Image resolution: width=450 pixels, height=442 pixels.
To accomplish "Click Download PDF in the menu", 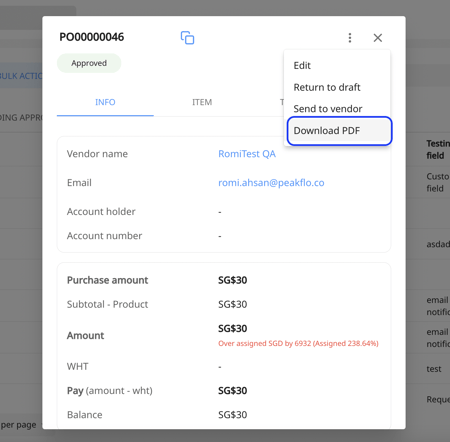I will pyautogui.click(x=339, y=131).
